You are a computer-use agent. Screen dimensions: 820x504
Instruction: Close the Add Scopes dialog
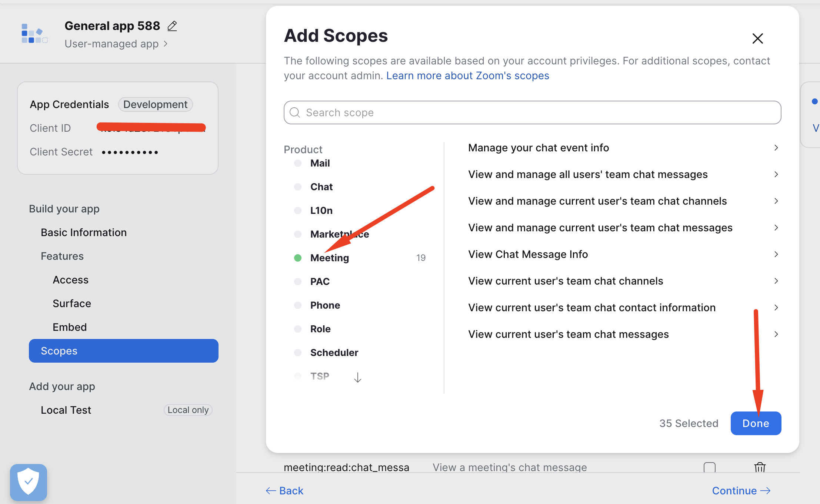click(757, 38)
